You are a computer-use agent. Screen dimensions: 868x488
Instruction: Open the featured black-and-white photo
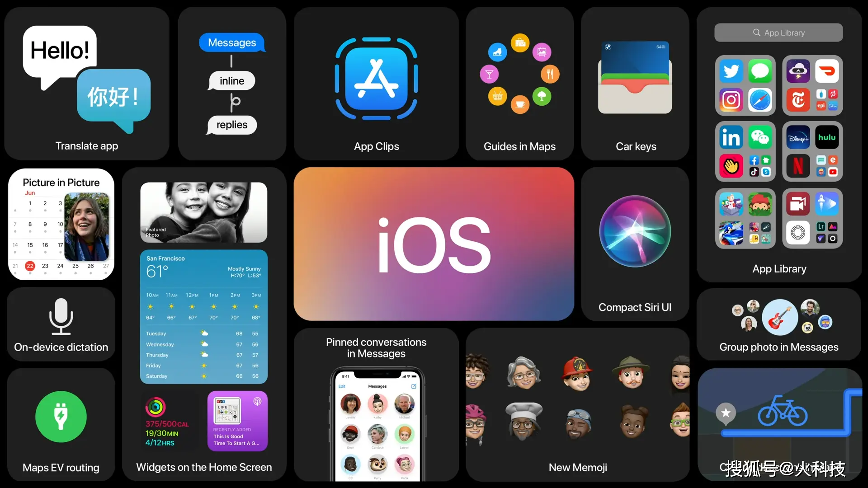coord(204,211)
